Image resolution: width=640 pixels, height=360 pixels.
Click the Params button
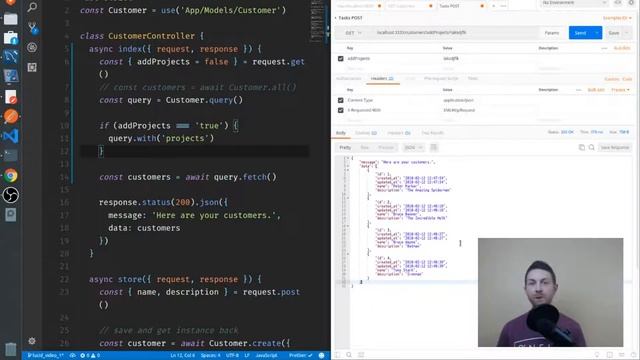click(552, 33)
